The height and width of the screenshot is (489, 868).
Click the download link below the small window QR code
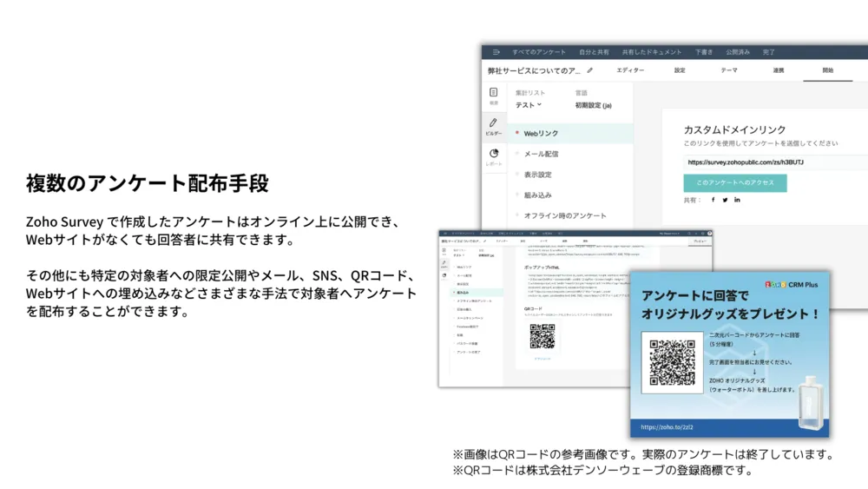[x=542, y=359]
